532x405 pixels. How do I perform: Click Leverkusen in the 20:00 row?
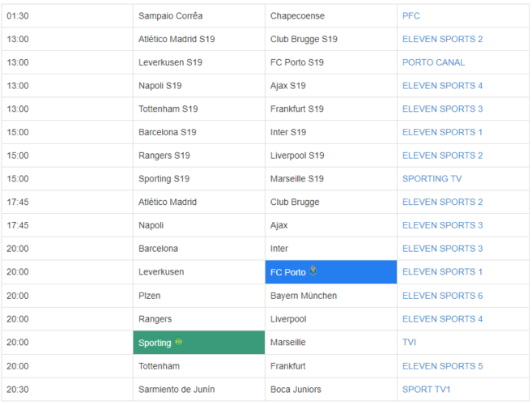coord(199,272)
